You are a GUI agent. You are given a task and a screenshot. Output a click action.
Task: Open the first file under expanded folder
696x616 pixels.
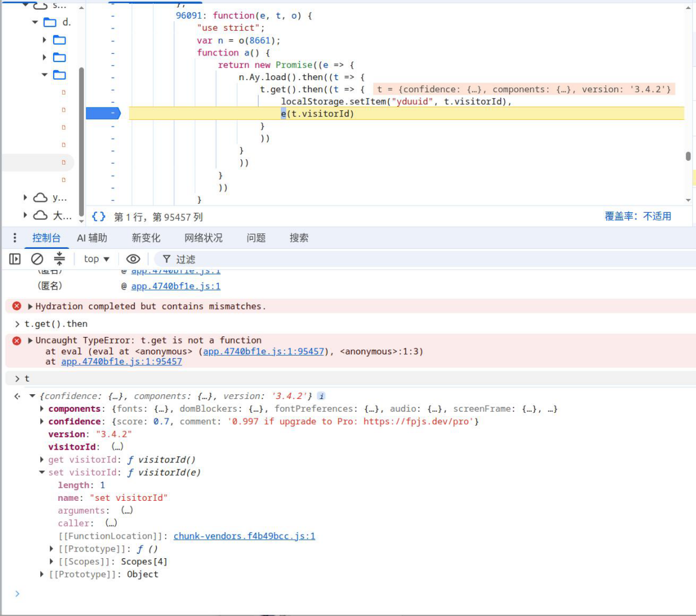(x=63, y=92)
